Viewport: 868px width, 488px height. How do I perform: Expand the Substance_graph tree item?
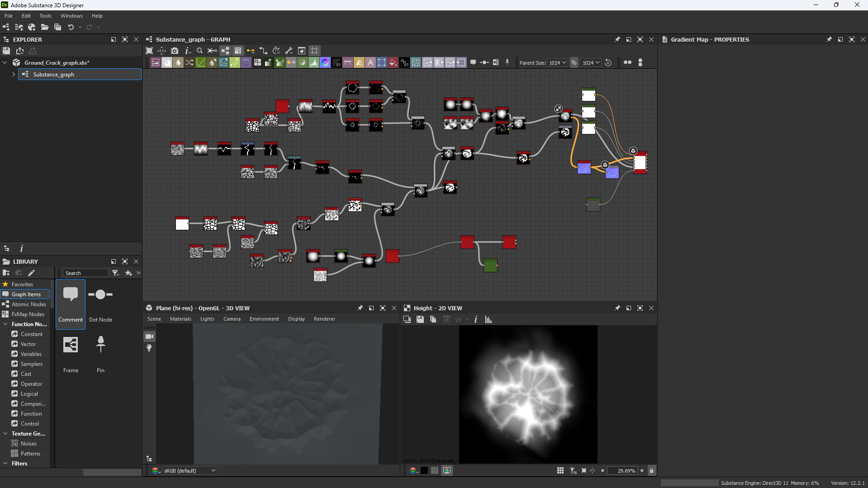coord(14,74)
